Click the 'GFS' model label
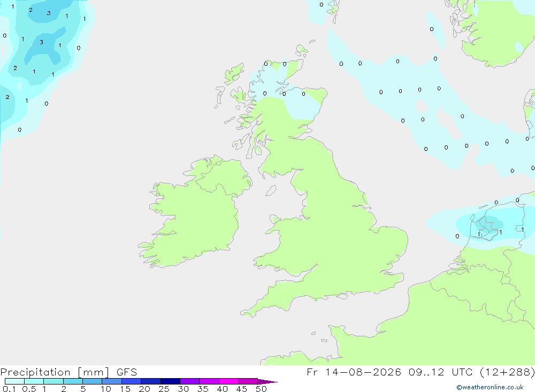 click(127, 372)
